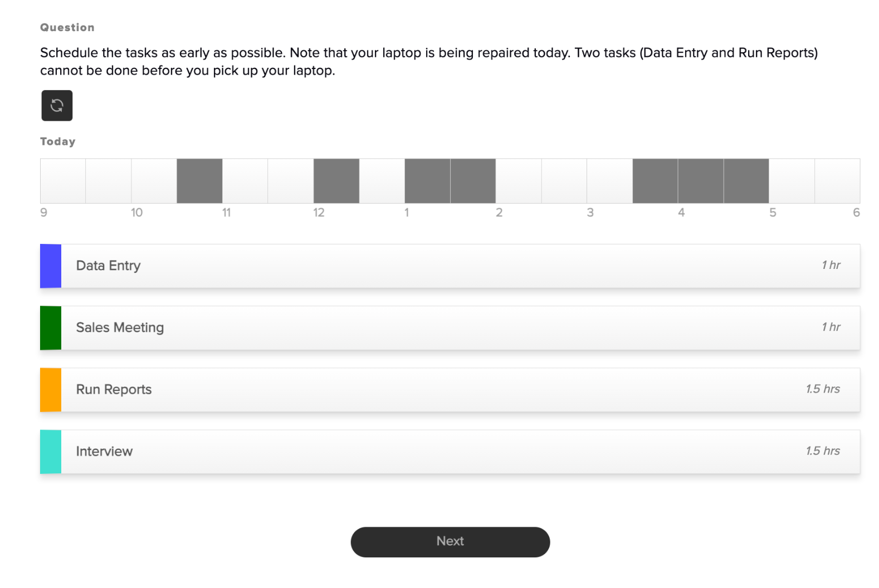Click the blocked slot starting at 12
Viewport: 879px width, 588px height.
[x=336, y=181]
